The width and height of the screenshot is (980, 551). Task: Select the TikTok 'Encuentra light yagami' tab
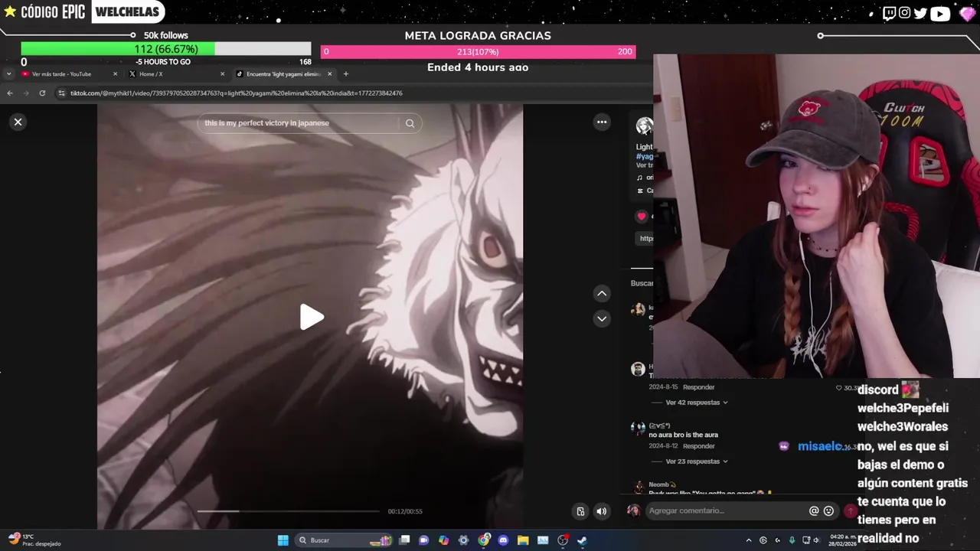[283, 74]
